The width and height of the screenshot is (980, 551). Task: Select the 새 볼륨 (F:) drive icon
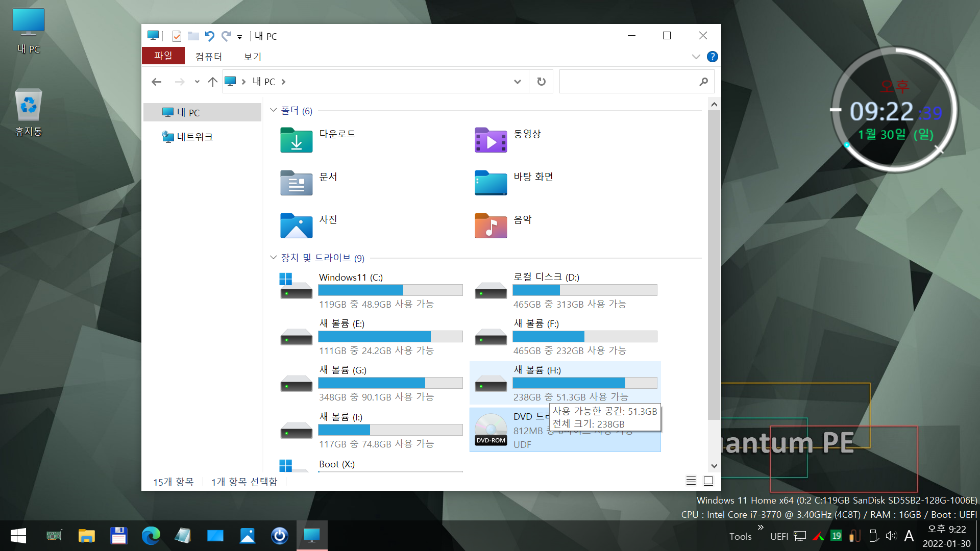[491, 337]
